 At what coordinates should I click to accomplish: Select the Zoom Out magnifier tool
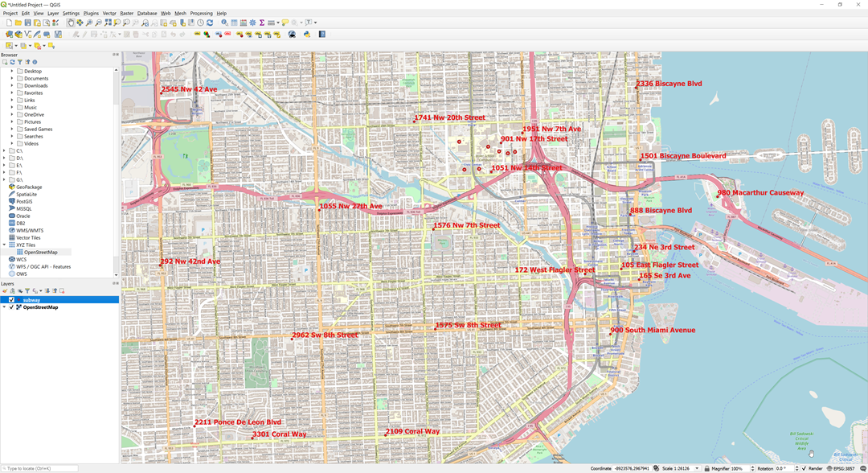pyautogui.click(x=99, y=23)
